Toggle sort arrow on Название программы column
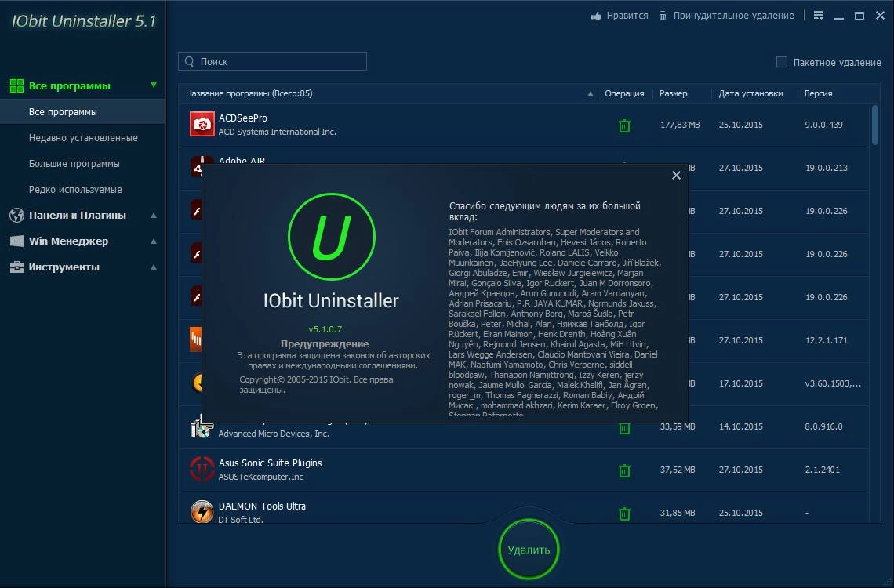 pyautogui.click(x=590, y=94)
